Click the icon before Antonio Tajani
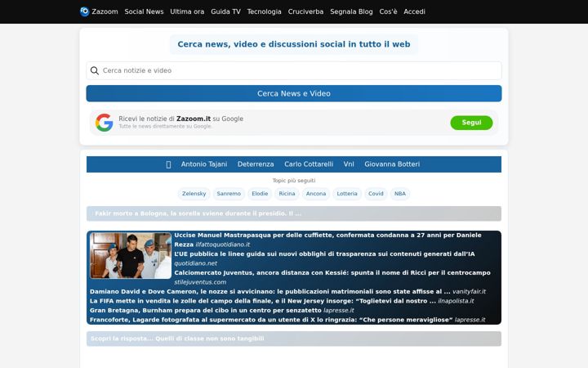Image resolution: width=588 pixels, height=368 pixels. pyautogui.click(x=168, y=164)
